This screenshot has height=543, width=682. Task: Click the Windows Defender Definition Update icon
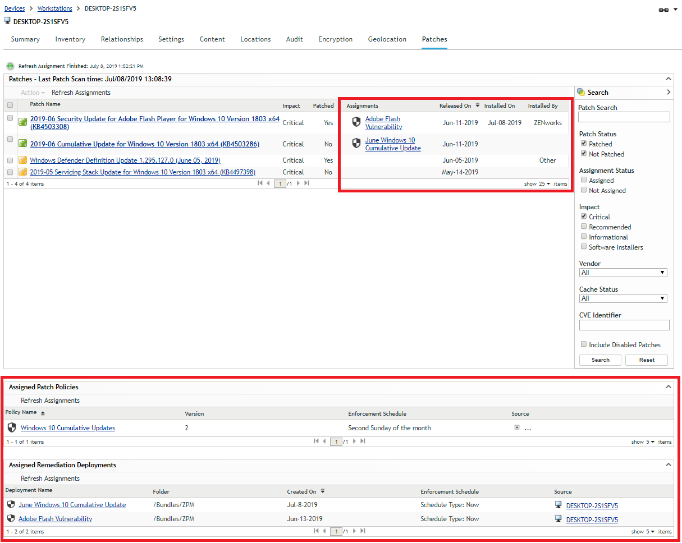(23, 160)
